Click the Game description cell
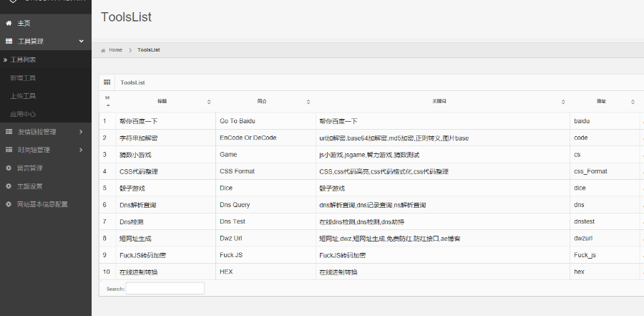Screen dimensions: 644x316 click(265, 155)
